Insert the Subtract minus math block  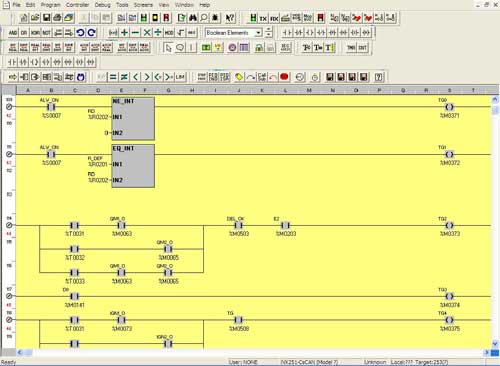click(135, 33)
